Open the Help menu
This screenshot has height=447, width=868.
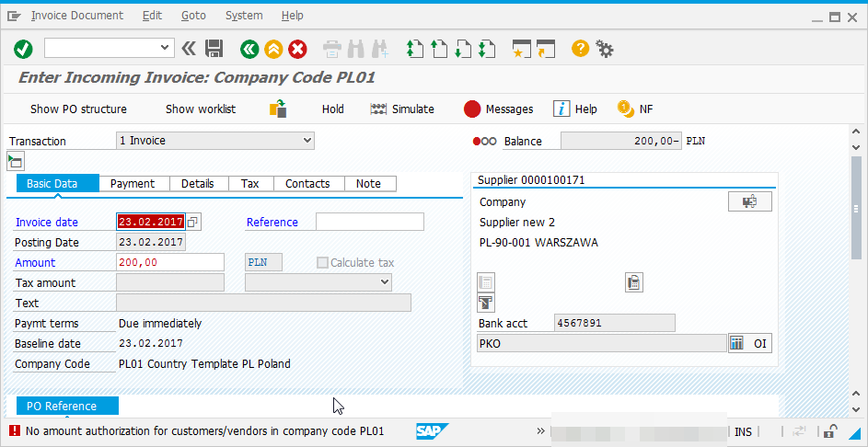pyautogui.click(x=293, y=16)
